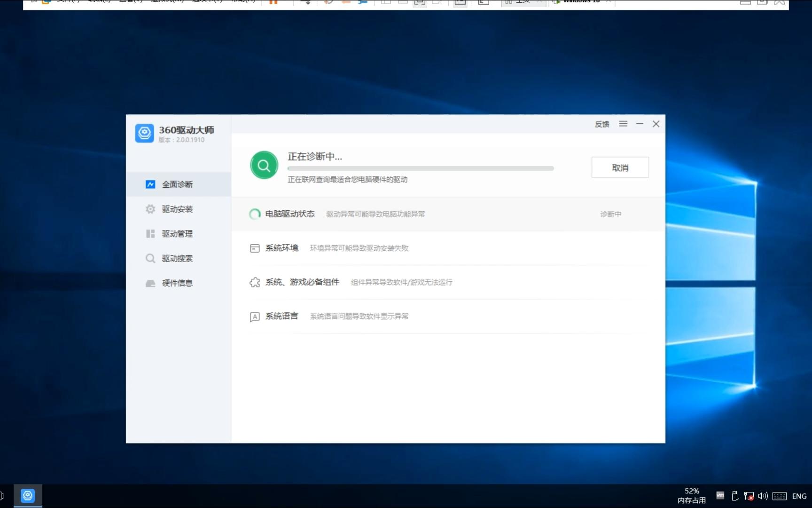Click the 360驱动大师 logo icon

pos(144,133)
